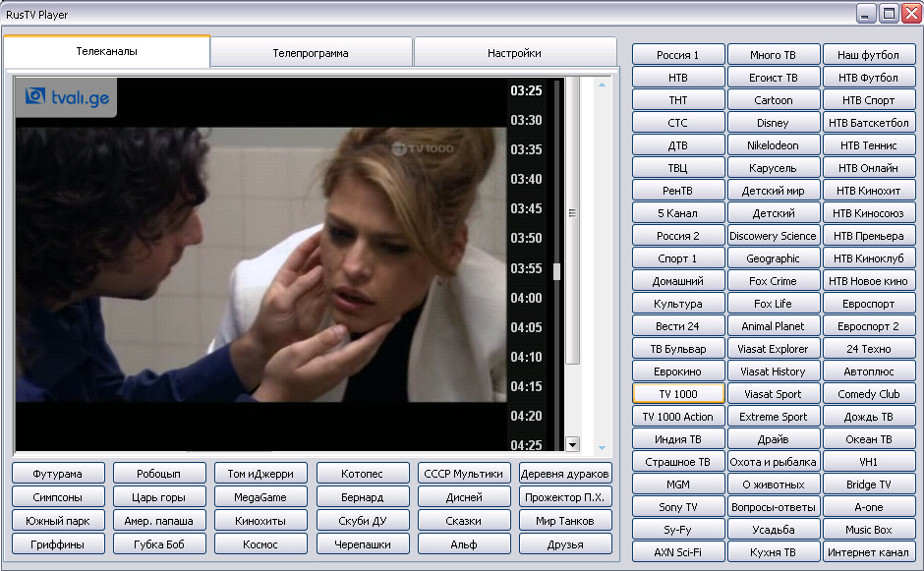This screenshot has height=571, width=924.
Task: Click the 03:55 time marker in the schedule
Action: (x=526, y=268)
